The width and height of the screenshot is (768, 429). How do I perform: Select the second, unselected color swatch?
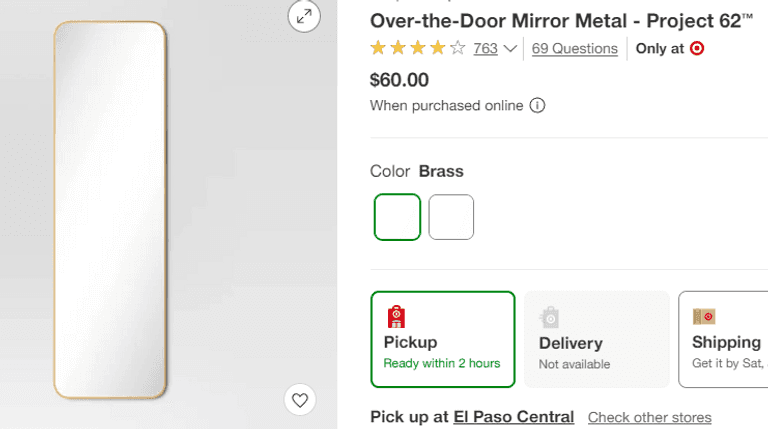point(451,217)
